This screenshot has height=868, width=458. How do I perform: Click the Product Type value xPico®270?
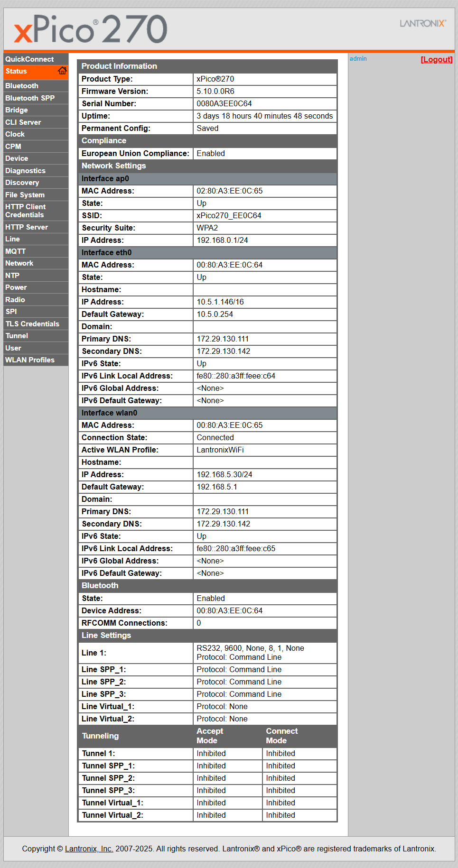click(215, 79)
